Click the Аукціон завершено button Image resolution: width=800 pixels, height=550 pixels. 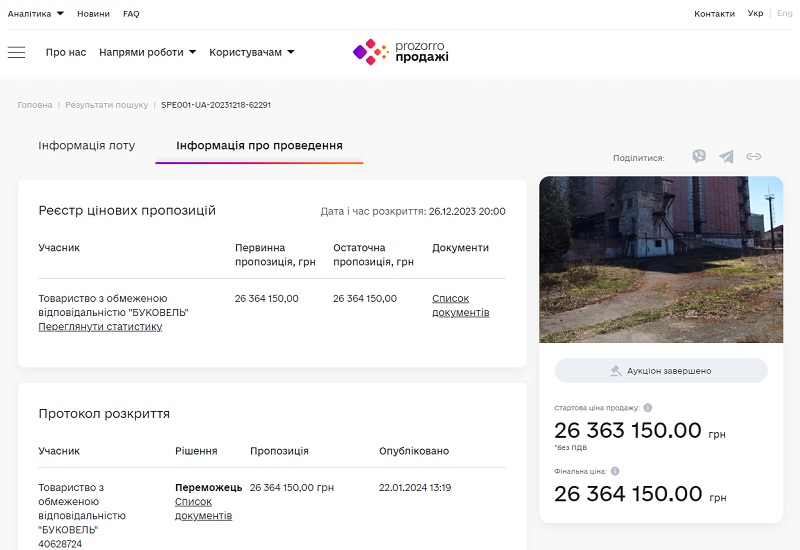[661, 370]
